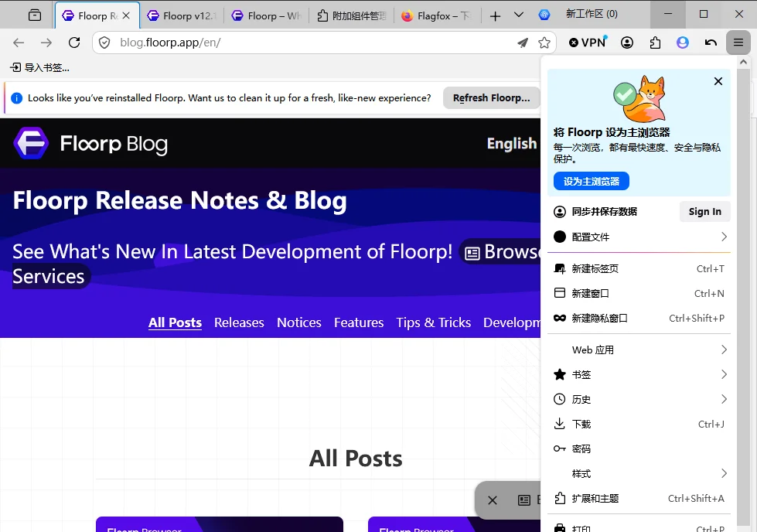Click the paper plane share icon
The image size is (757, 532).
coord(523,43)
